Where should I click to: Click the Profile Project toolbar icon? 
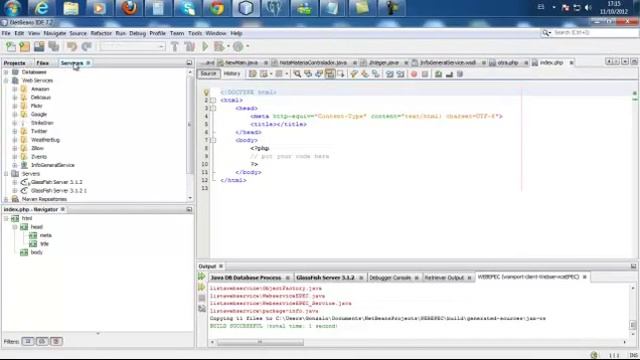tap(238, 47)
